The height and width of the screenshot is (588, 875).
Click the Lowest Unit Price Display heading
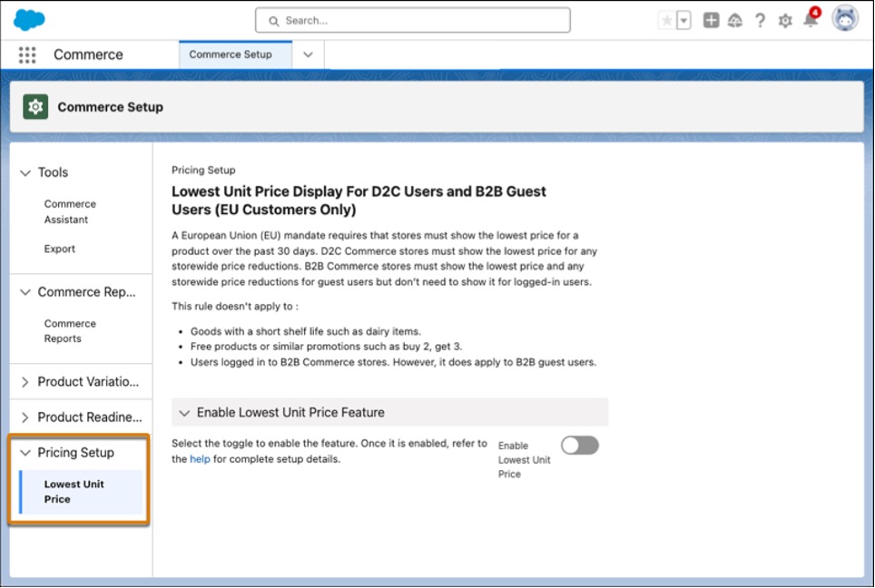pos(359,201)
